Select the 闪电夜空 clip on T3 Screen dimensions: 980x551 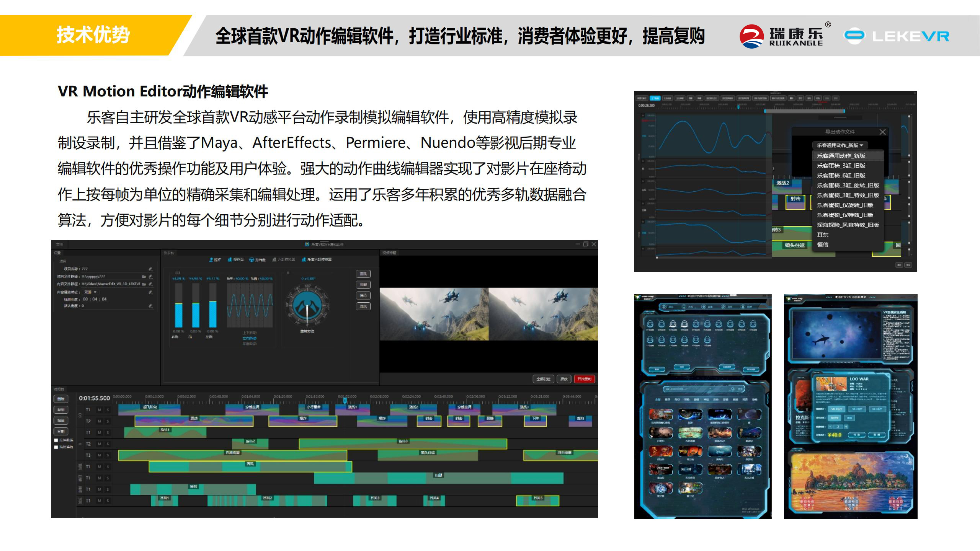point(233,455)
